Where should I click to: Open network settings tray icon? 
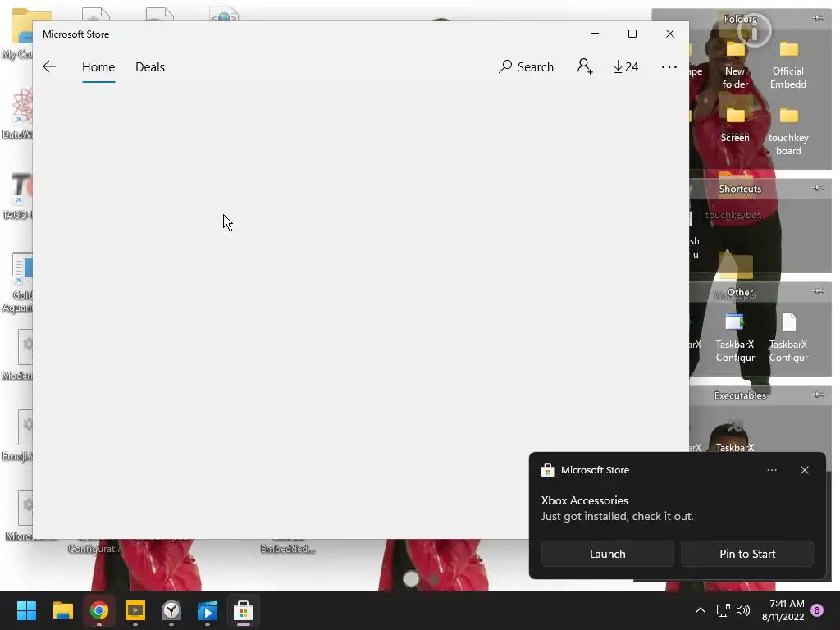point(724,610)
